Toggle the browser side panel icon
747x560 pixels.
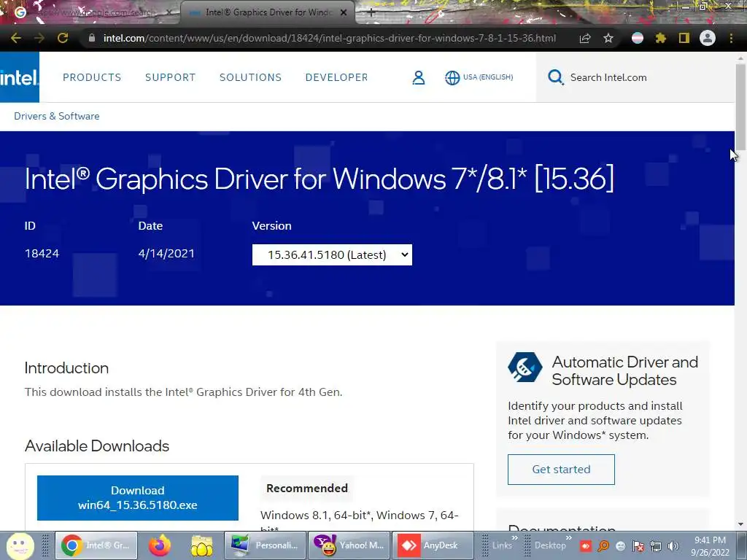tap(684, 38)
